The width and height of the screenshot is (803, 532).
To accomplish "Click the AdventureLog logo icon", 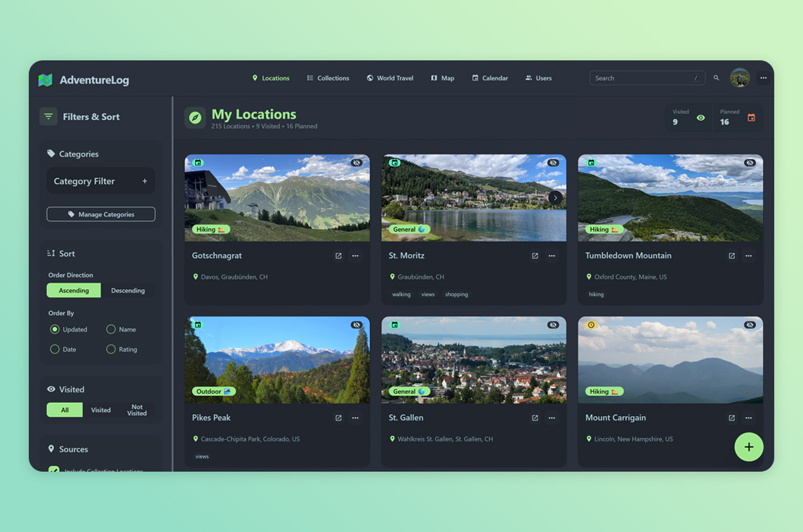I will [46, 80].
